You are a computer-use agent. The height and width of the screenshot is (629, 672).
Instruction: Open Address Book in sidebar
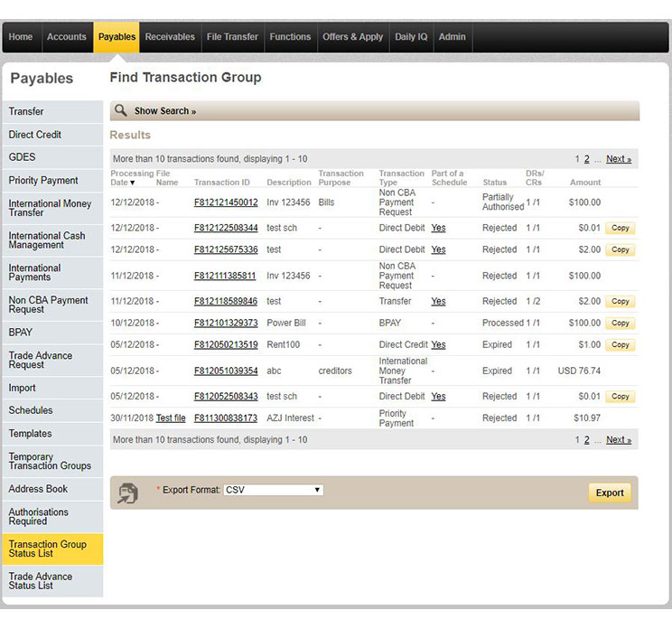click(52, 489)
